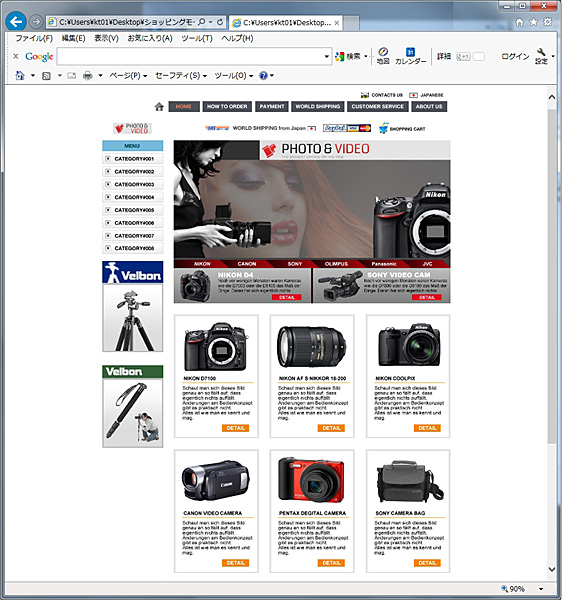Click the command bar Home page icon
The image size is (562, 600).
[x=20, y=76]
